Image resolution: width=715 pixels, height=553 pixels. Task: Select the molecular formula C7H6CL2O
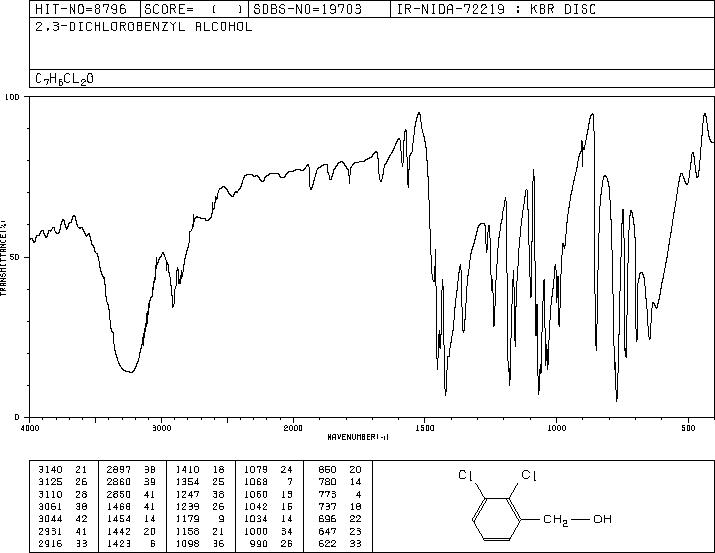(64, 79)
